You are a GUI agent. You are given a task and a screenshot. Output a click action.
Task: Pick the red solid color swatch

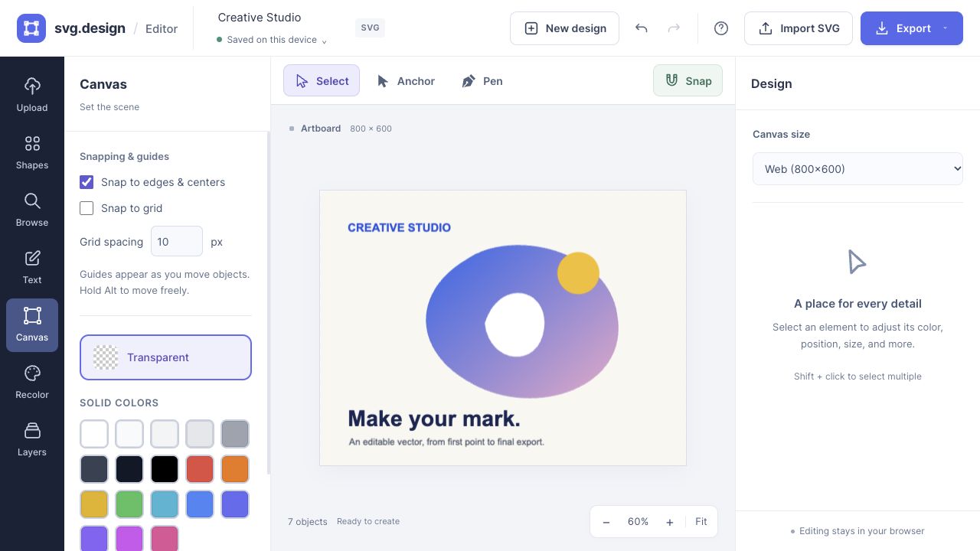(200, 469)
